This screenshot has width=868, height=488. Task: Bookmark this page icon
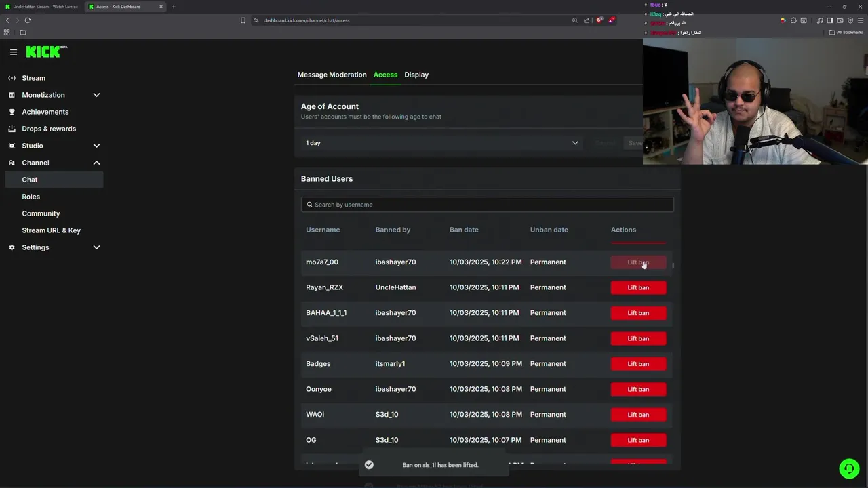tap(243, 20)
